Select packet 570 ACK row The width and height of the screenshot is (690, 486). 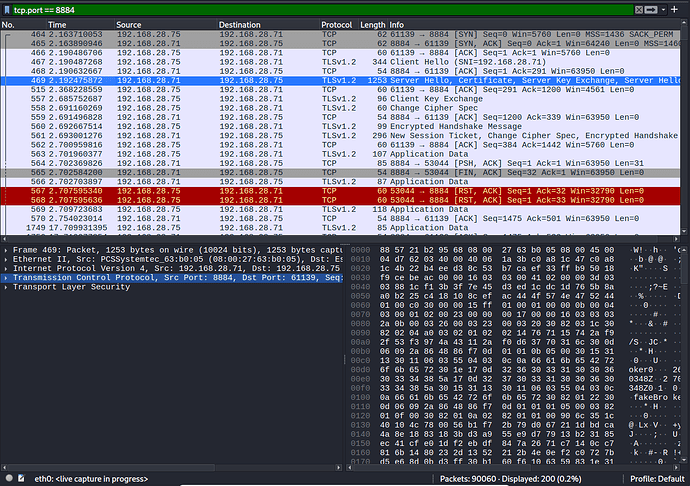point(340,219)
